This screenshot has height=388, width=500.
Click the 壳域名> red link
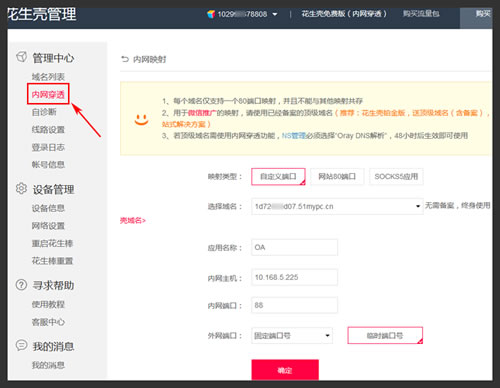click(133, 220)
